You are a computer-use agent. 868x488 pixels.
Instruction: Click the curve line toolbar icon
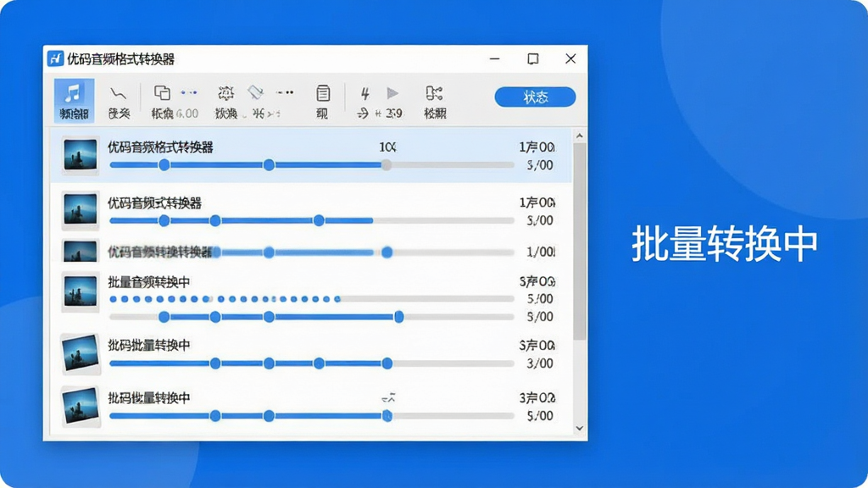click(x=118, y=94)
